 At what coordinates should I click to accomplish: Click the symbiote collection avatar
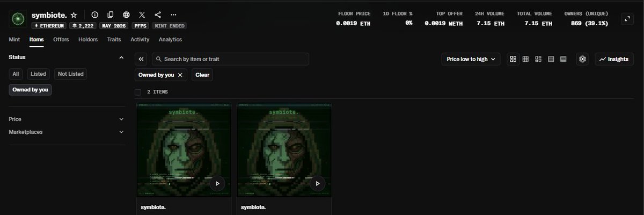(18, 19)
